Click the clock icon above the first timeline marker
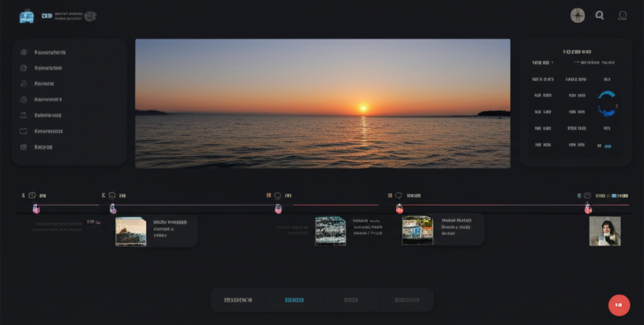 pyautogui.click(x=32, y=195)
